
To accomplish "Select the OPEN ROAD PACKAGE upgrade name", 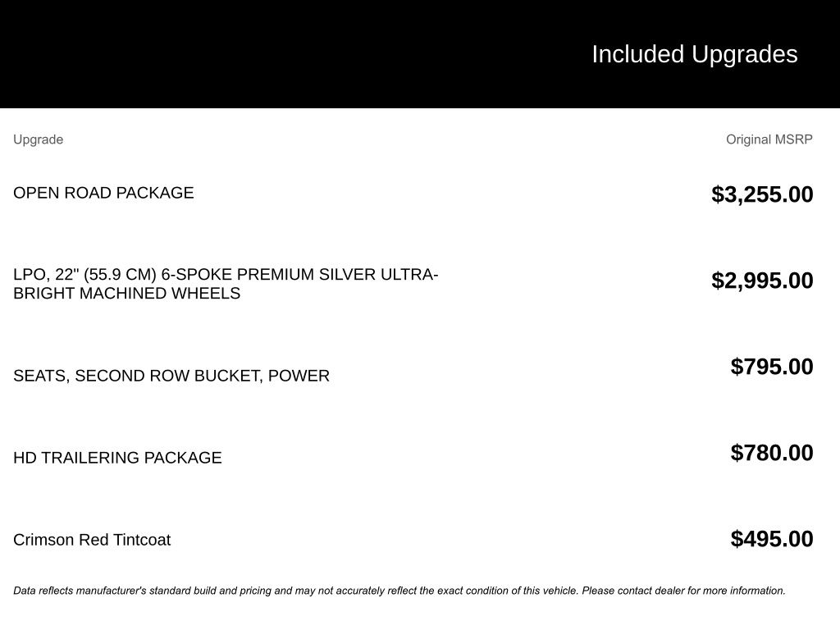I will click(x=103, y=193).
